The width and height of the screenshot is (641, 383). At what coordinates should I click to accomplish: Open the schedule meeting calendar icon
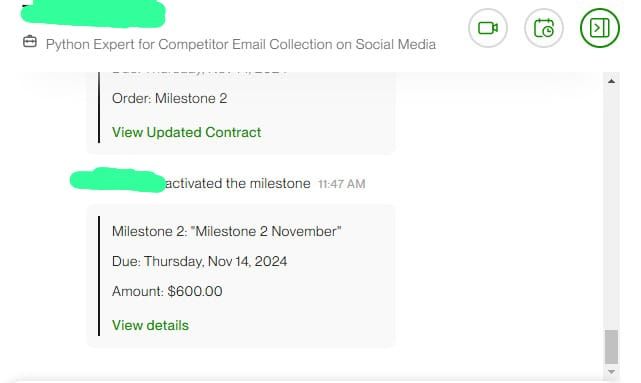[x=544, y=28]
